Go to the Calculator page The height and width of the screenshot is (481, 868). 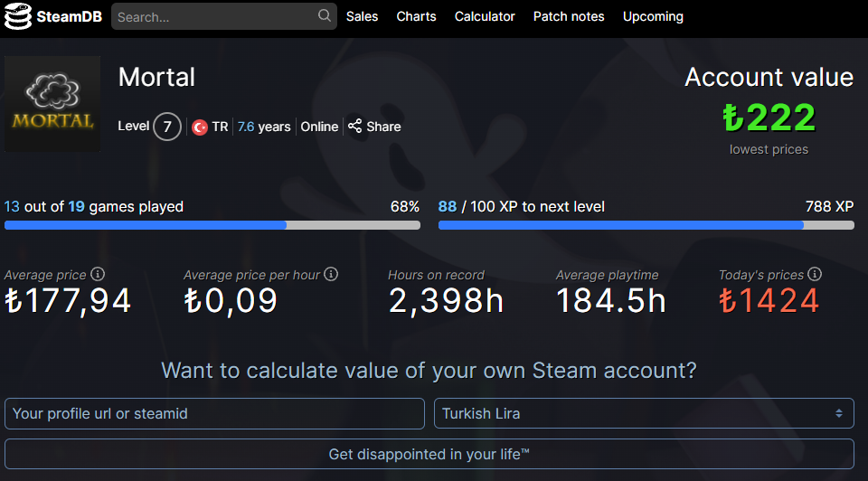485,16
